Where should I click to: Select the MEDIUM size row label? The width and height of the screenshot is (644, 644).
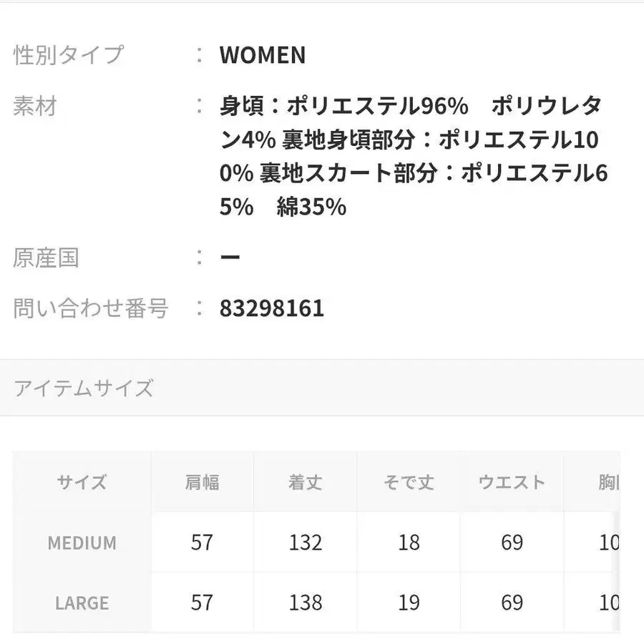pos(82,542)
